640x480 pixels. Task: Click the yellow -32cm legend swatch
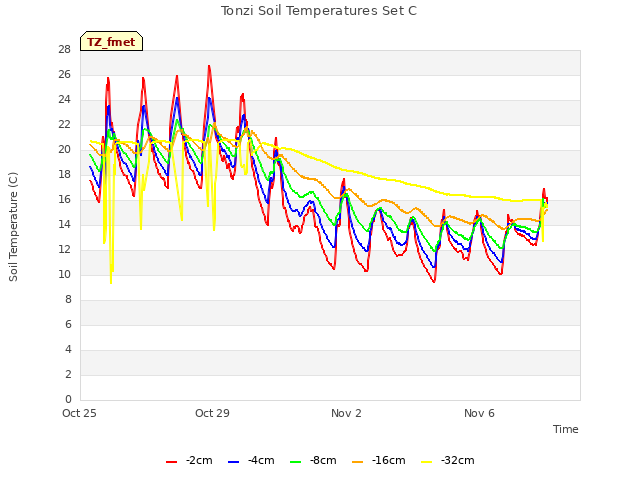427,462
